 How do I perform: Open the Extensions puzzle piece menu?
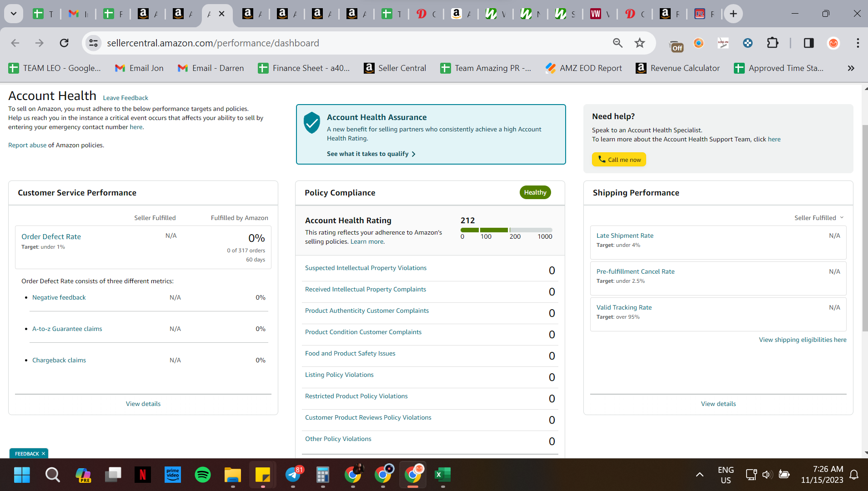(773, 43)
